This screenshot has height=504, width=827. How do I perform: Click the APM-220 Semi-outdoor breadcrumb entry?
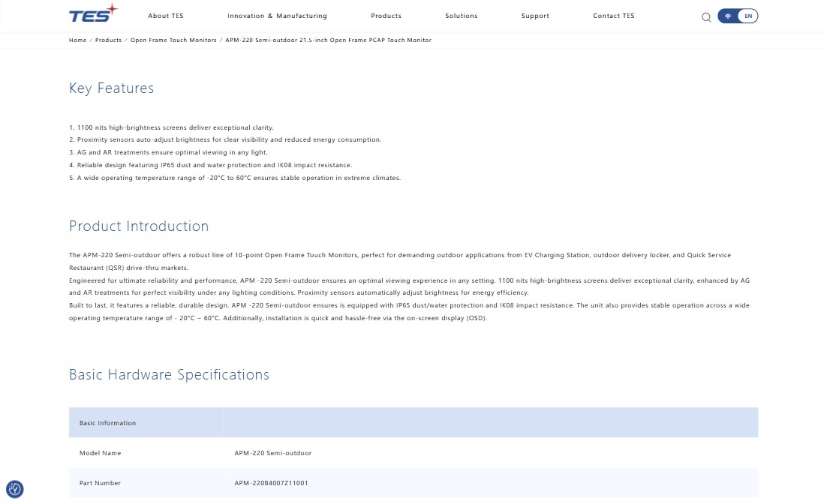coord(328,40)
